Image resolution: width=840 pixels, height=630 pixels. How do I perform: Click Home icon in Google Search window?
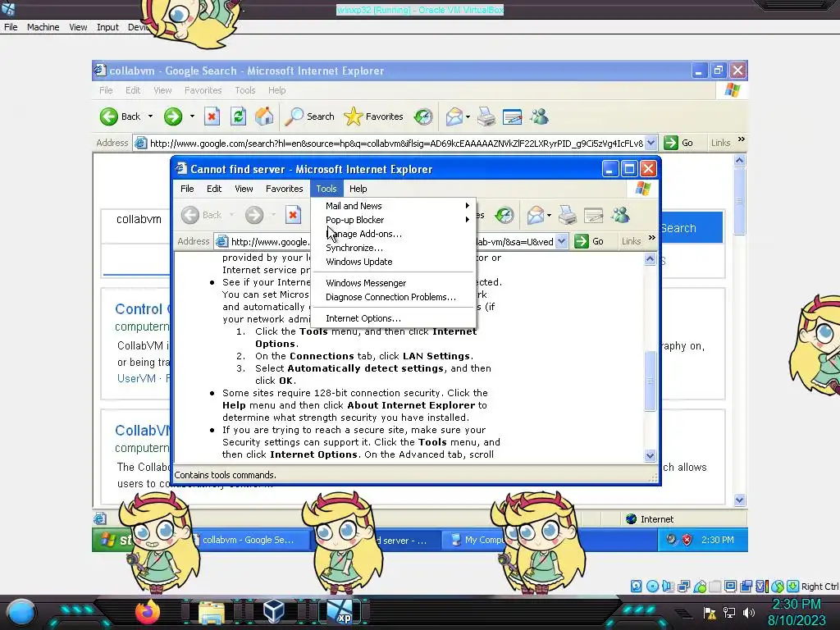coord(264,116)
